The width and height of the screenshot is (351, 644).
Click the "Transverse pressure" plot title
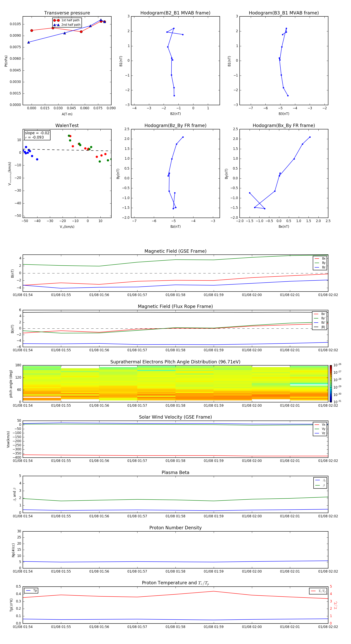[x=67, y=13]
